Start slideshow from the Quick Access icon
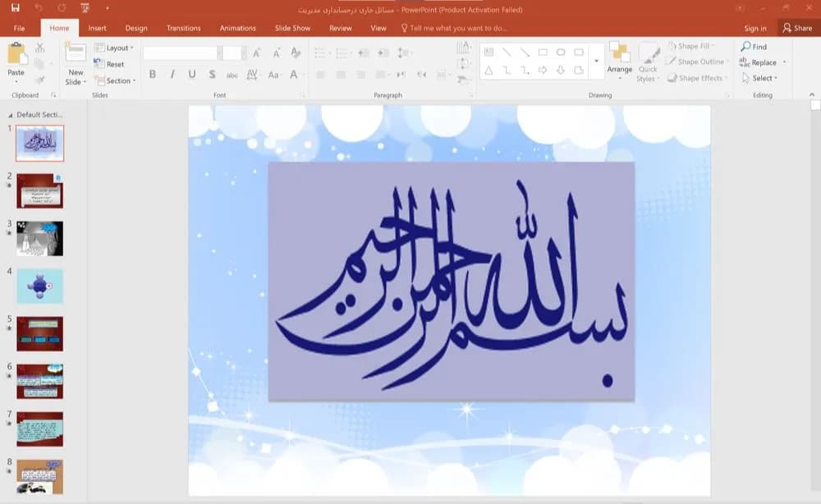 pos(85,8)
